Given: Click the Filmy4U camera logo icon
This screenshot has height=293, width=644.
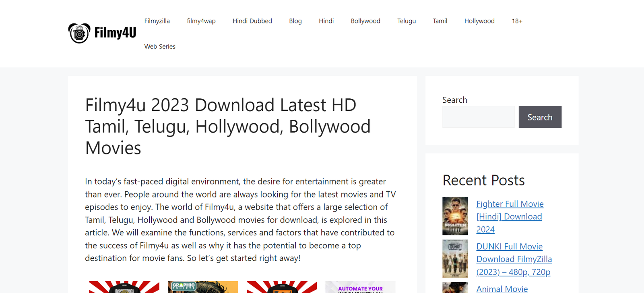Looking at the screenshot, I should pyautogui.click(x=79, y=33).
